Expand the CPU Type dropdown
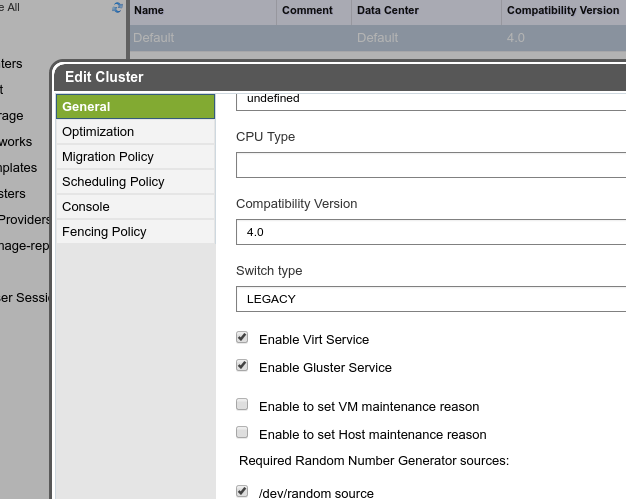The height and width of the screenshot is (499, 626). (x=430, y=165)
